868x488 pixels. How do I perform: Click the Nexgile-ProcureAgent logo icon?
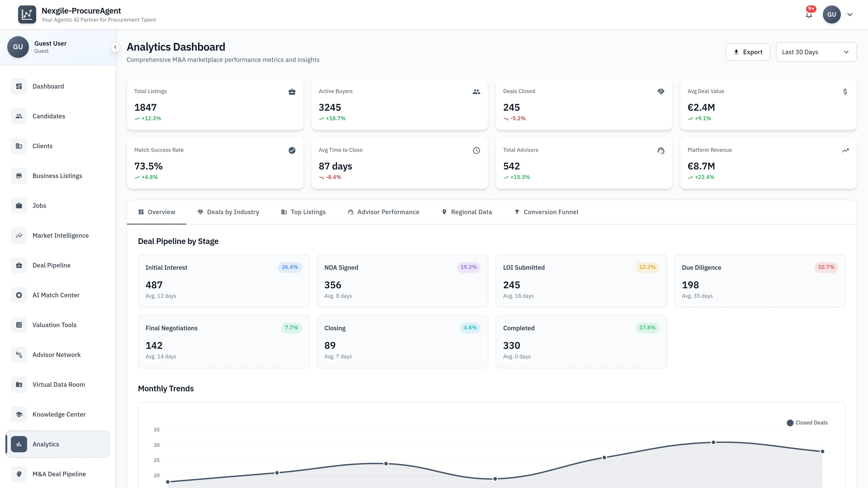pos(27,14)
